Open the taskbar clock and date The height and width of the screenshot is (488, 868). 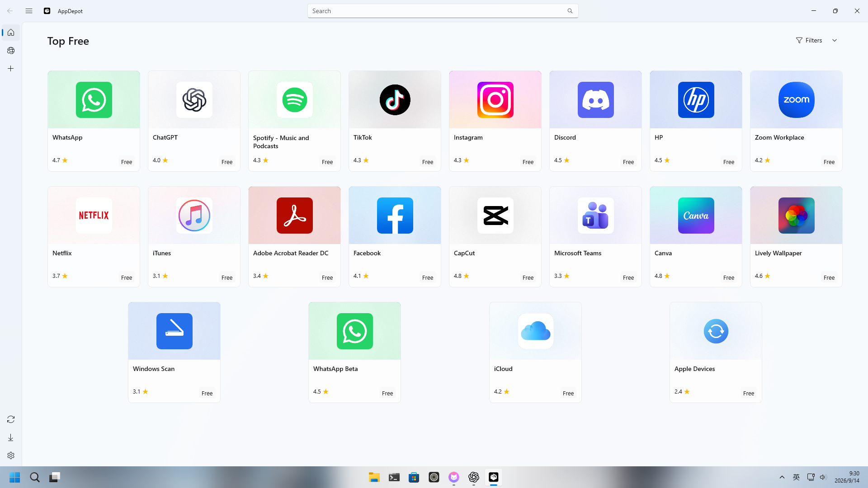tap(847, 477)
